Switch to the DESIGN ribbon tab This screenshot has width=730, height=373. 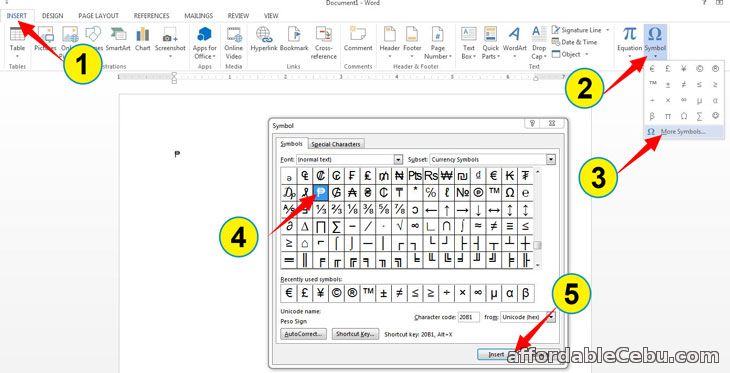(53, 16)
